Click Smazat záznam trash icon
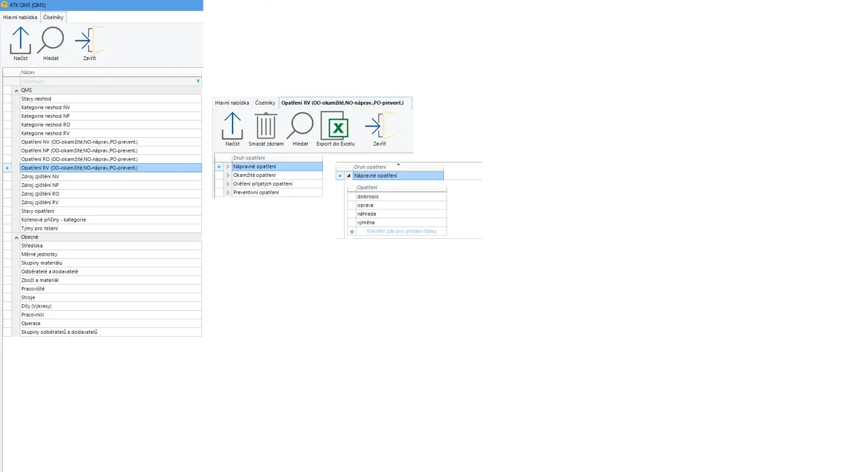This screenshot has height=472, width=868. pos(266,127)
